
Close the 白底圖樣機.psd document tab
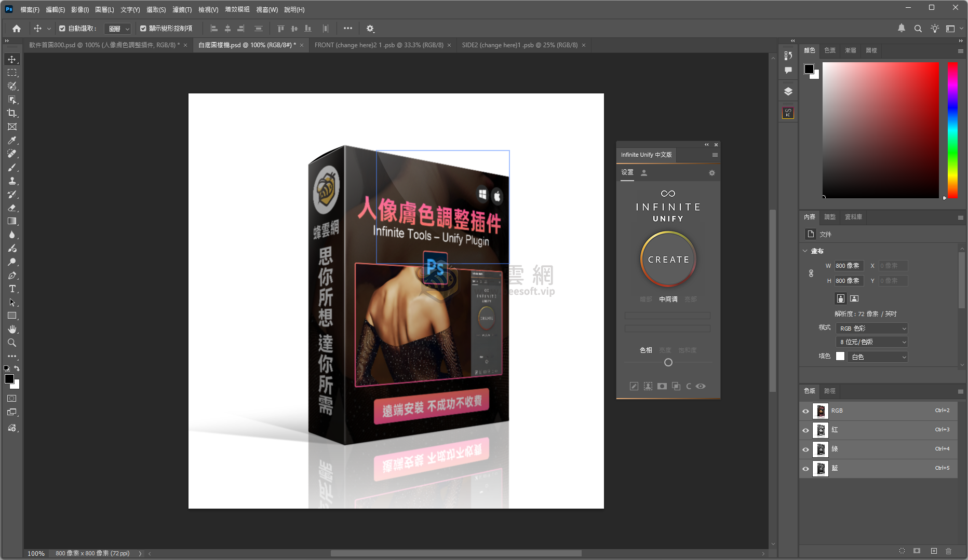302,45
